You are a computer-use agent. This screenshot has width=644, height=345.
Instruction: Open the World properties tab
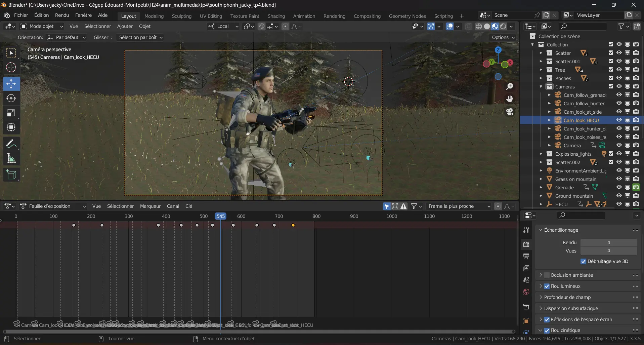526,292
